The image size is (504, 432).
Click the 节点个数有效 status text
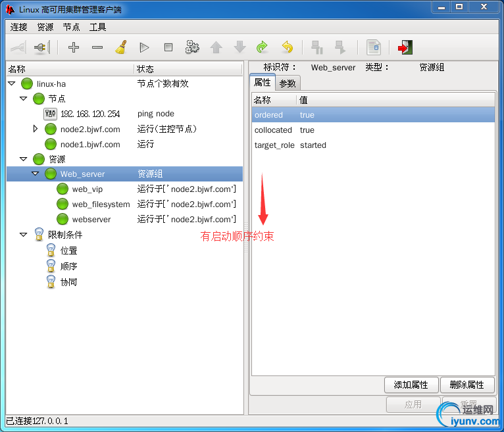163,84
